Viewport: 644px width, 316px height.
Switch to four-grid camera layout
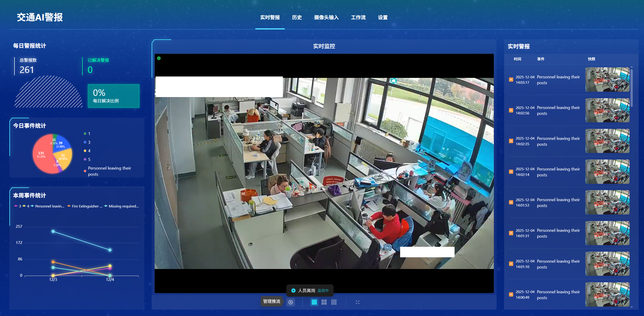324,302
